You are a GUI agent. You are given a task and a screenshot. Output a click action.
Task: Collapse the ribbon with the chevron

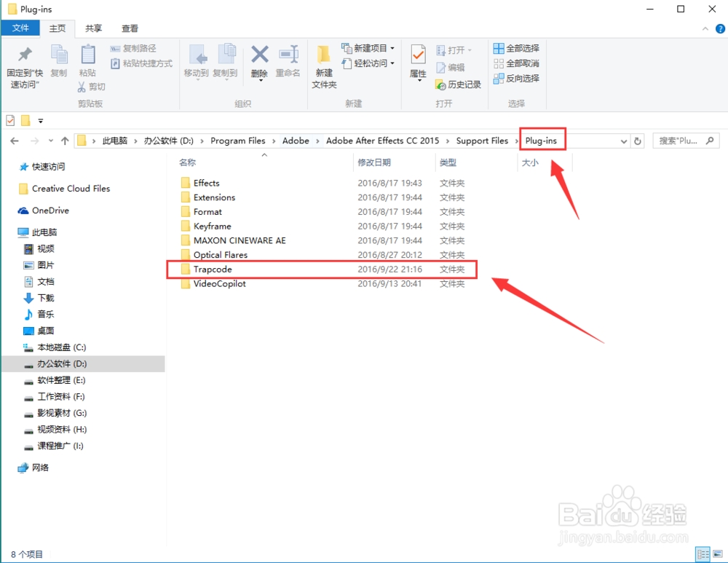tap(705, 29)
